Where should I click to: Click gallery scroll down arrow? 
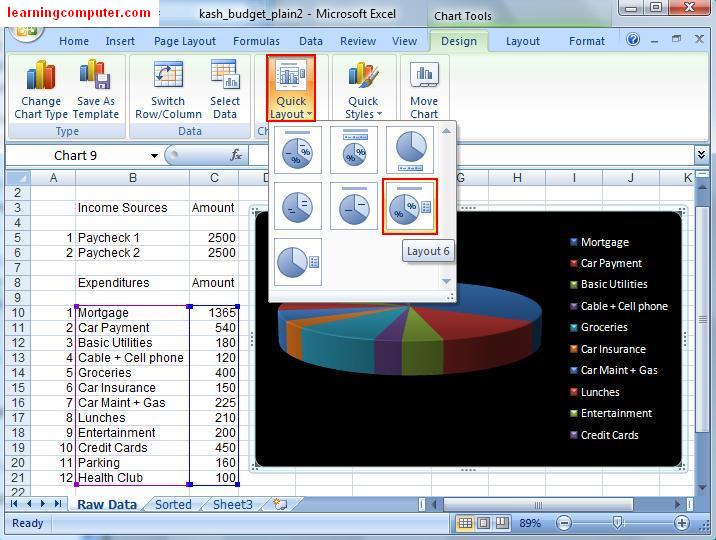pyautogui.click(x=447, y=281)
